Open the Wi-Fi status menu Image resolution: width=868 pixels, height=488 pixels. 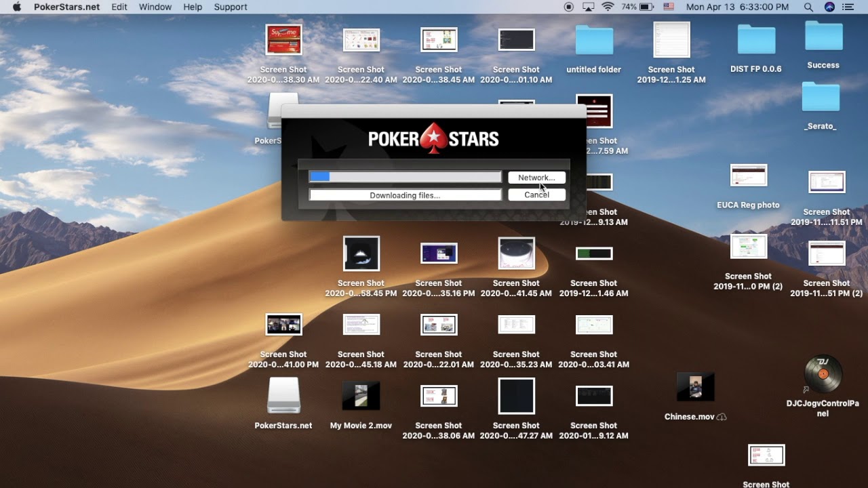coord(608,7)
